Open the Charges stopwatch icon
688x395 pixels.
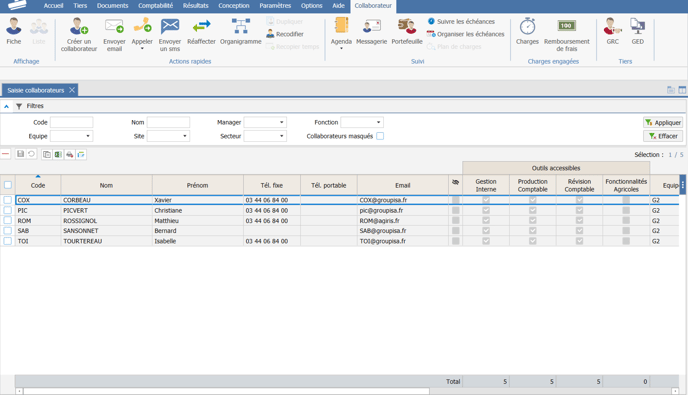pyautogui.click(x=527, y=26)
